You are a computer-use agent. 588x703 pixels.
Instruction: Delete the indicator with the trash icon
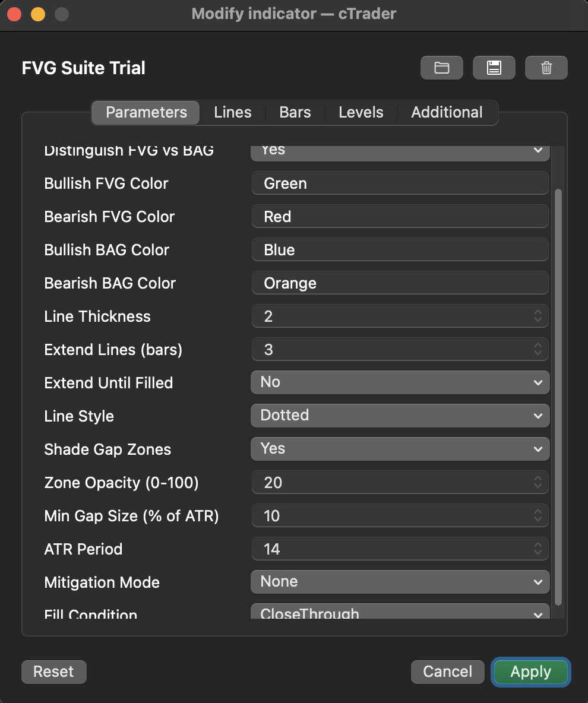coord(546,68)
